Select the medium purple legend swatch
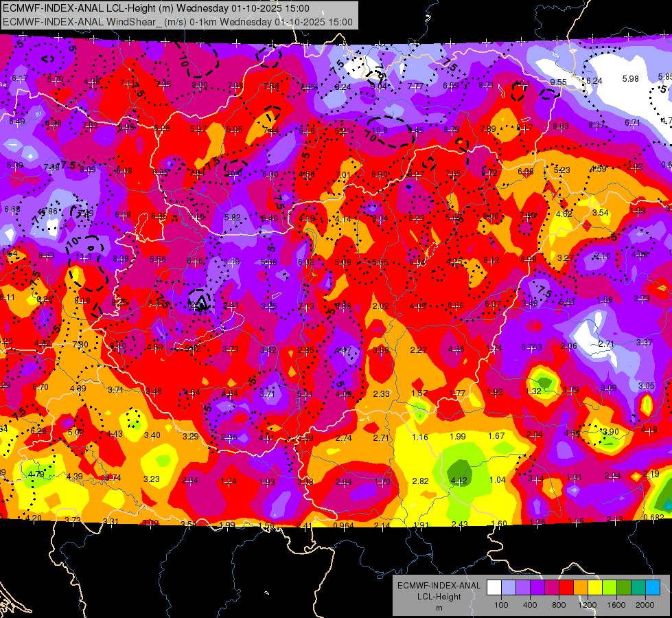The image size is (672, 618). point(523,588)
